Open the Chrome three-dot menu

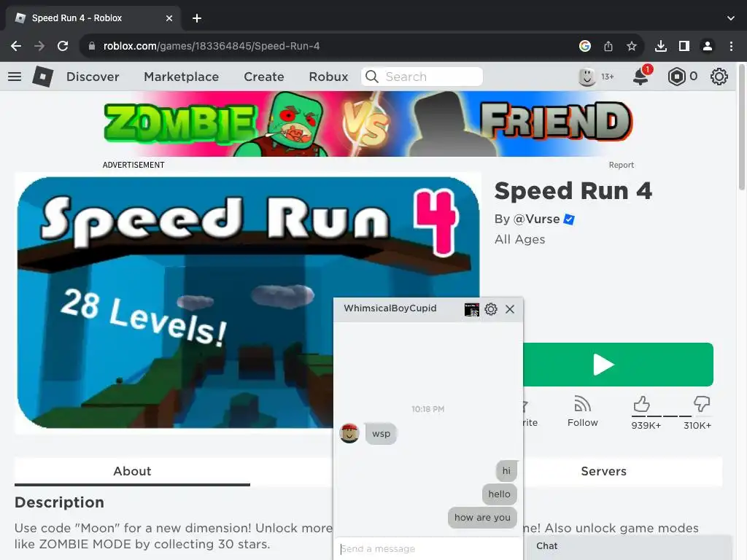[x=731, y=46]
